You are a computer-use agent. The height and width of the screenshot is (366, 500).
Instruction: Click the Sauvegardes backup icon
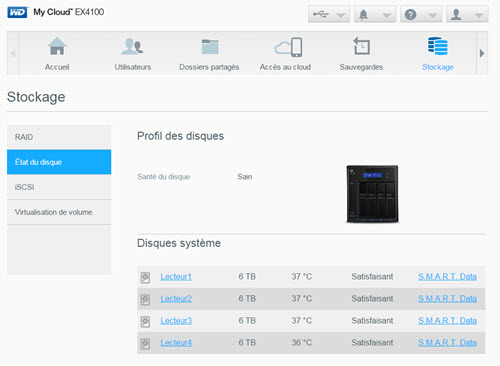pos(361,46)
